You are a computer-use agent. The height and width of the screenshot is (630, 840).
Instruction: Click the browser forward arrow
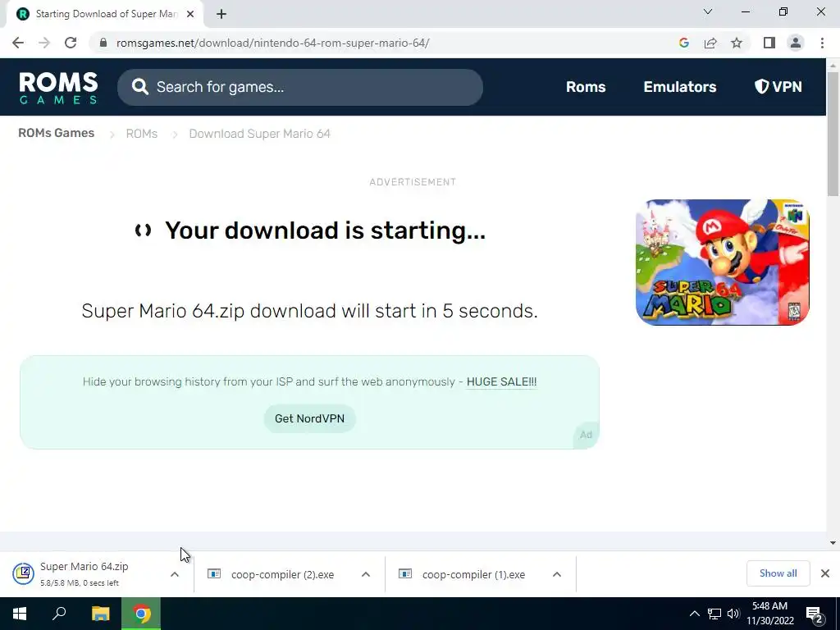(x=44, y=43)
